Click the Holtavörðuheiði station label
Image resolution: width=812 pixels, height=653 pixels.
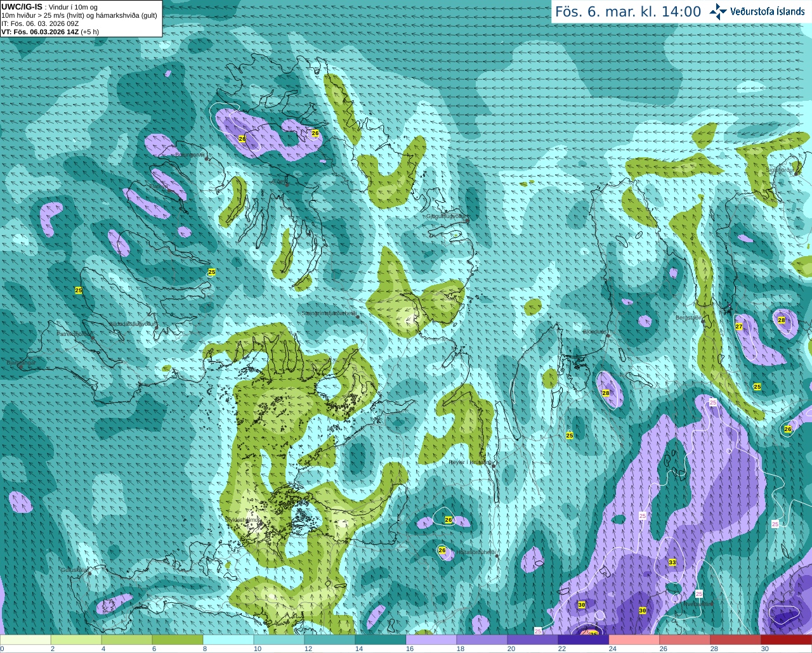click(476, 552)
